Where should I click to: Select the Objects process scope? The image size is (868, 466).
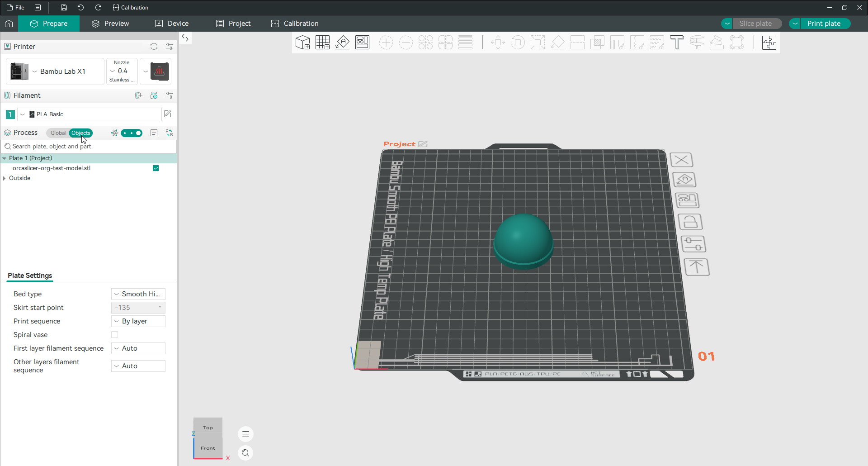click(81, 133)
